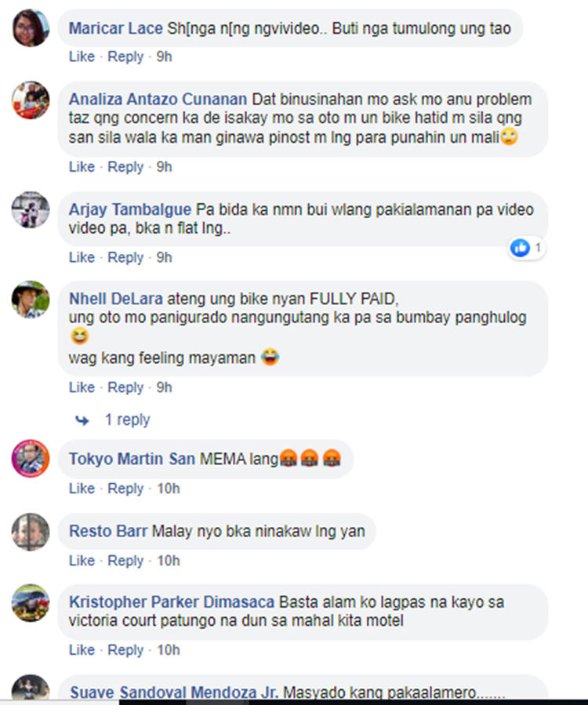Like Tokyo Martin San's MEMA lang comment
Viewport: 588px width, 705px height.
point(82,489)
